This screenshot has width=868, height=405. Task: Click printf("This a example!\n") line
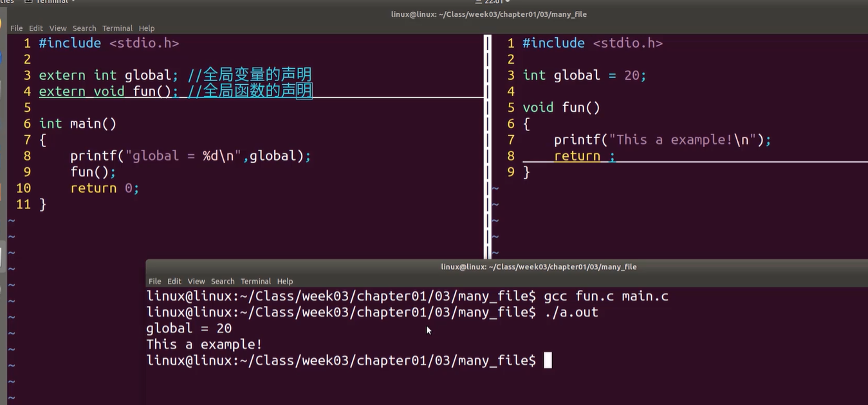pyautogui.click(x=663, y=139)
